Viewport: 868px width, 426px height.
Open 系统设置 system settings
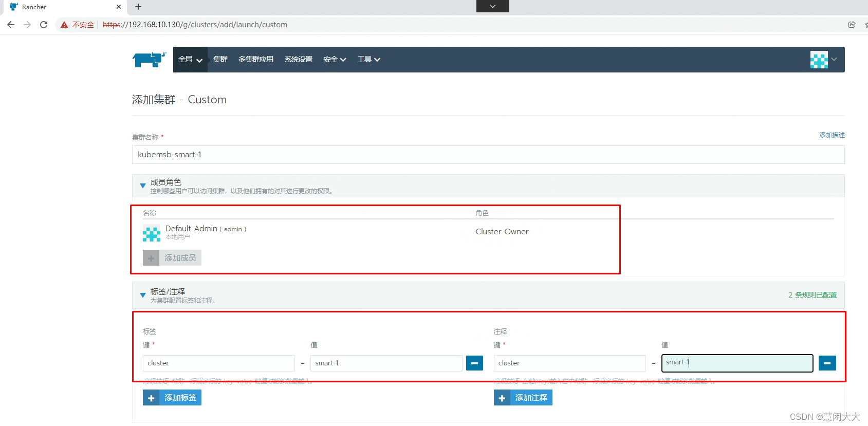tap(299, 60)
